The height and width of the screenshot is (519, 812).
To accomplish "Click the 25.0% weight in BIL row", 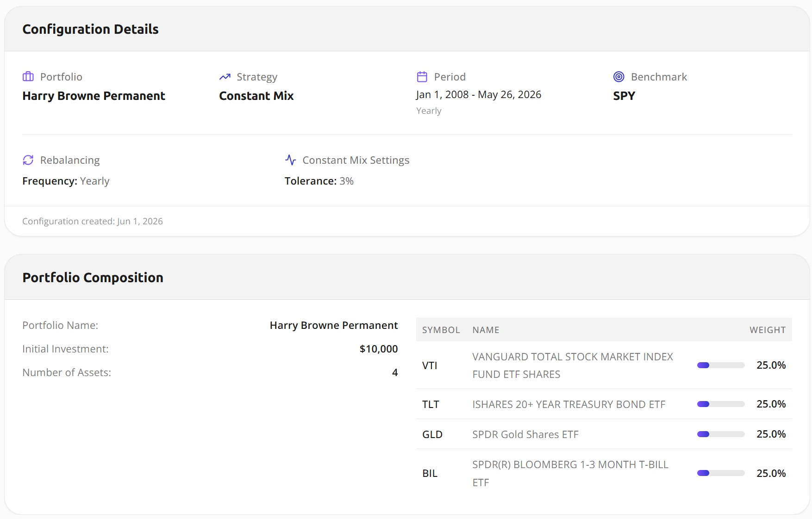I will 771,473.
